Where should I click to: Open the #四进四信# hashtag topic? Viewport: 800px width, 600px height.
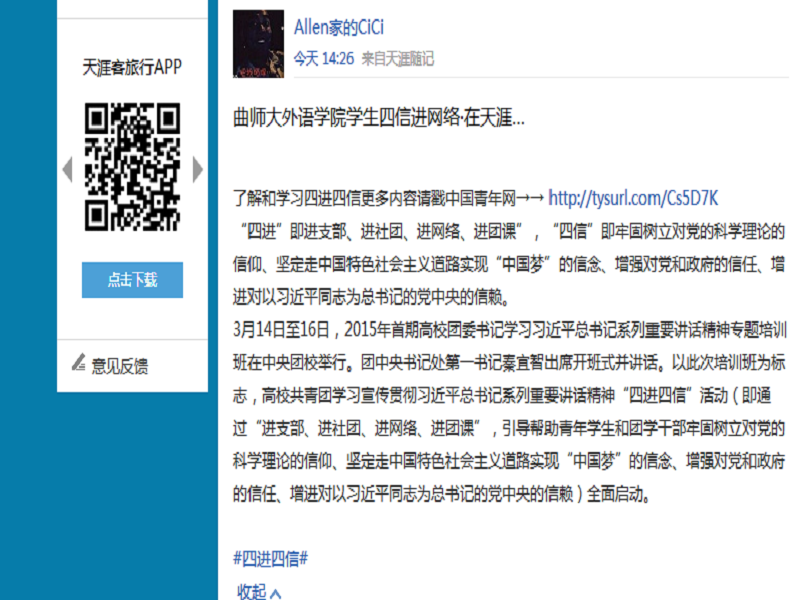point(270,559)
